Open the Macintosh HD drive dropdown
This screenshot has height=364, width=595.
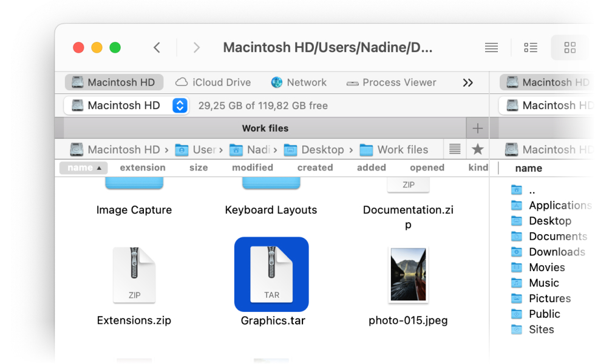180,106
